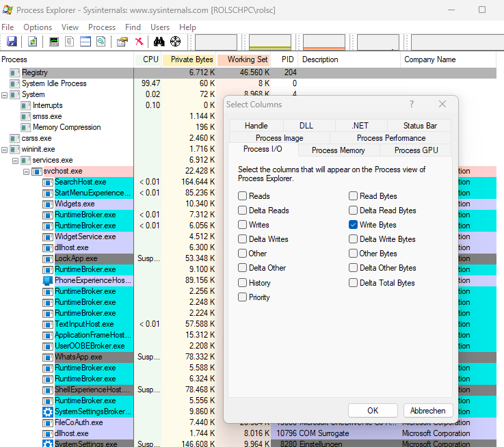Click the binoculars Find Handle icon
This screenshot has height=447, width=504.
coord(159,42)
